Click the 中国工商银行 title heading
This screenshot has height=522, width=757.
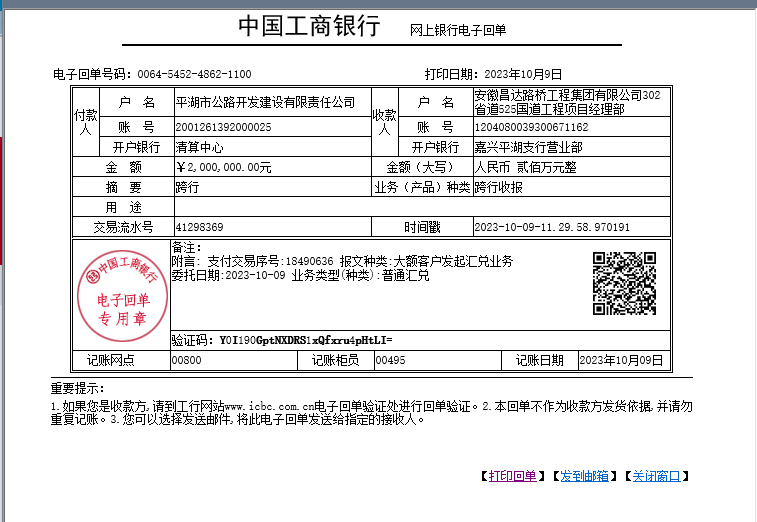tap(309, 27)
